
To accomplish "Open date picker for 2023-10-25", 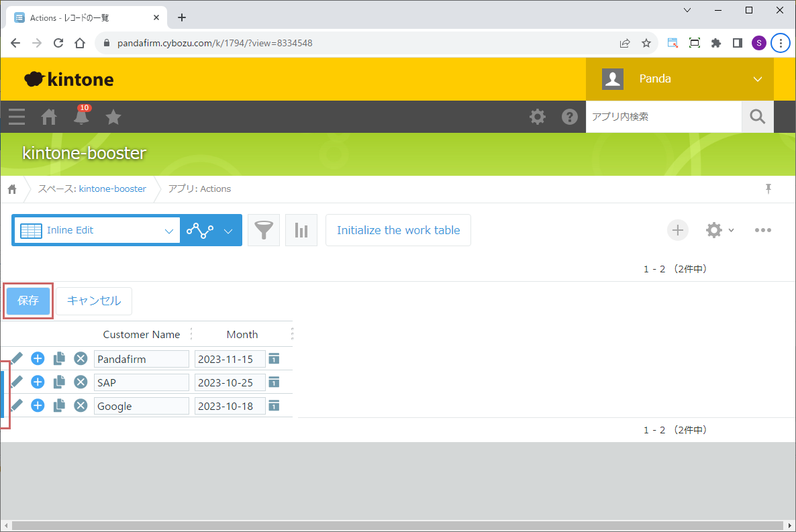I will [x=274, y=382].
